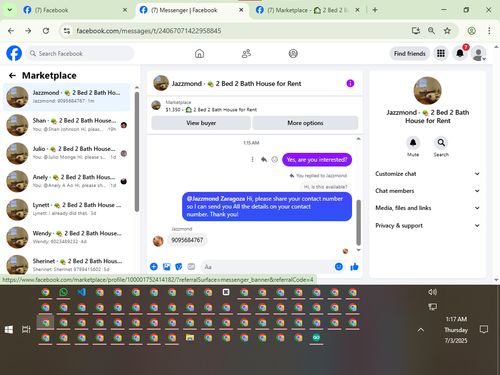Open the Julio conversation in list
The height and width of the screenshot is (375, 500).
(x=67, y=153)
